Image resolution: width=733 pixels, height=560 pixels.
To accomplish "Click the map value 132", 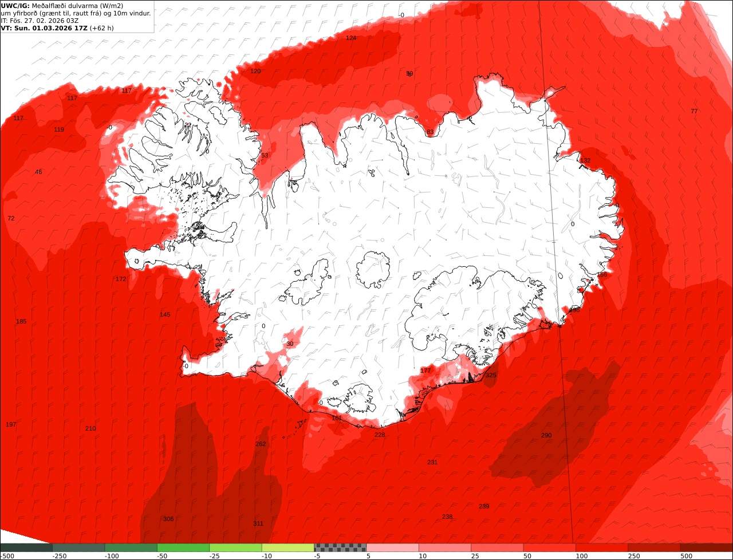I will coord(585,160).
